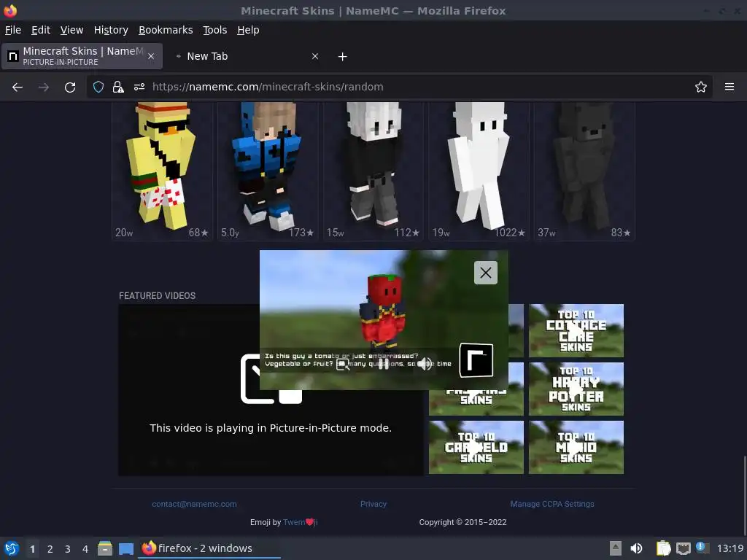This screenshot has height=560, width=747.
Task: Open the History menu
Action: pos(111,30)
